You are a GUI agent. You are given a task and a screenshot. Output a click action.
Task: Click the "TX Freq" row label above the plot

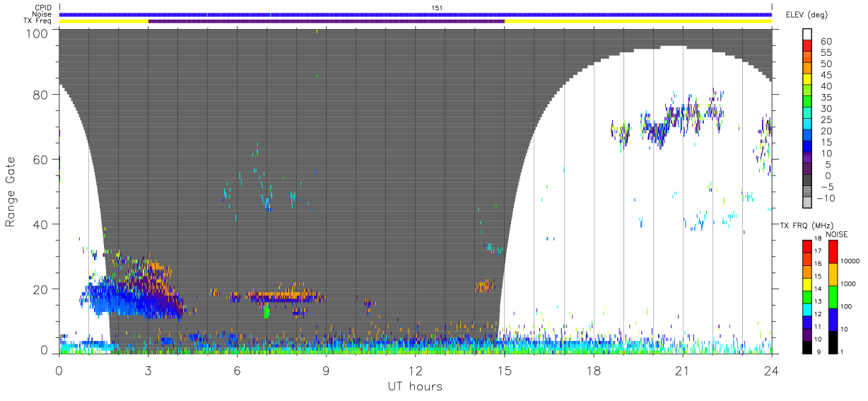coord(38,21)
